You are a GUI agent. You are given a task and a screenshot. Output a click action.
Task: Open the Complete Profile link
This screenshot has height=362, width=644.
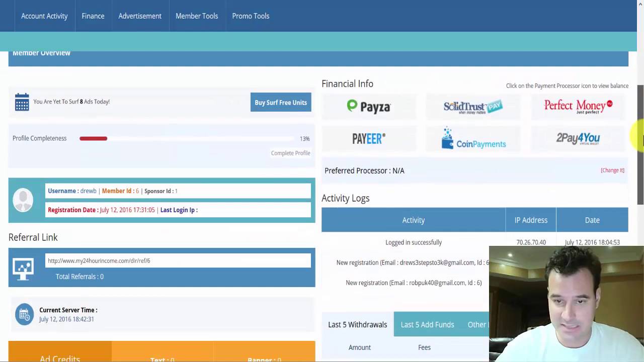(290, 153)
